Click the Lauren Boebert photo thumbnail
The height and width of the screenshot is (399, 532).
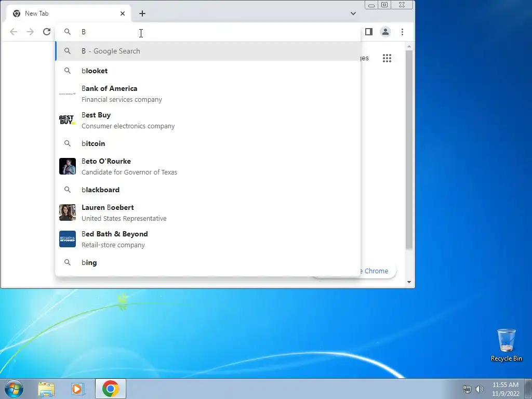(68, 212)
